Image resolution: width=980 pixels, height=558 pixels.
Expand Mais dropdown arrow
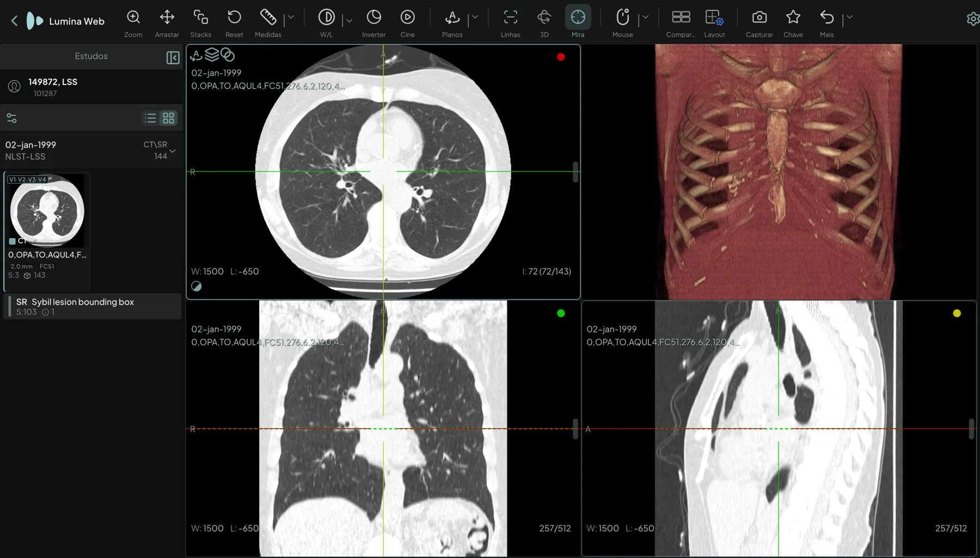(x=850, y=17)
